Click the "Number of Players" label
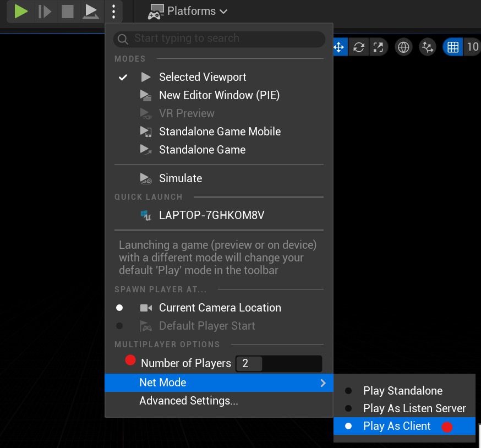This screenshot has height=448, width=481. click(x=186, y=363)
